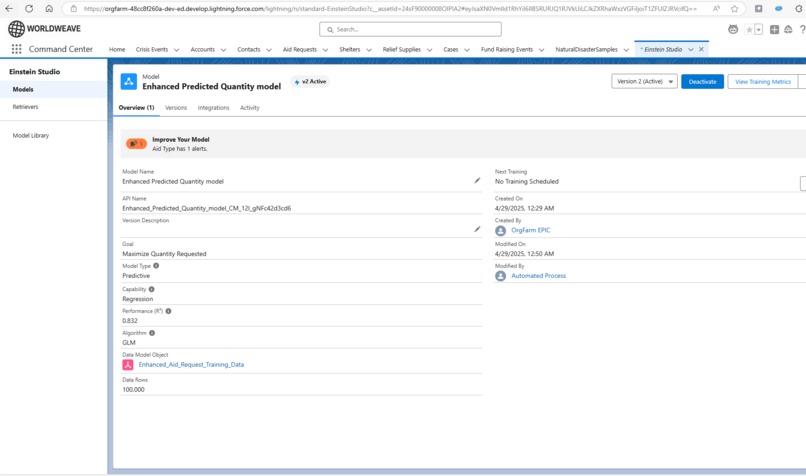Click the 100,000 data rows value
The height and width of the screenshot is (476, 806).
(x=133, y=390)
